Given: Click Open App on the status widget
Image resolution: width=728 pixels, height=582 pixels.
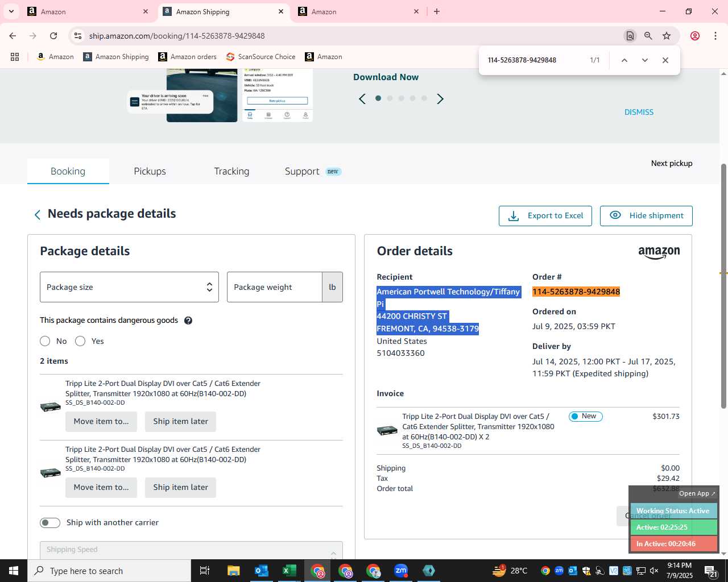Looking at the screenshot, I should [697, 493].
